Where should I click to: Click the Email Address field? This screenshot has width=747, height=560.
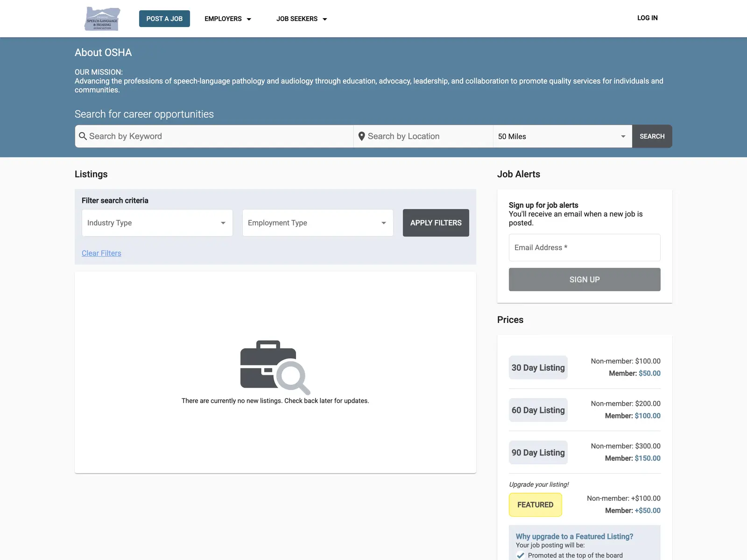click(x=585, y=247)
